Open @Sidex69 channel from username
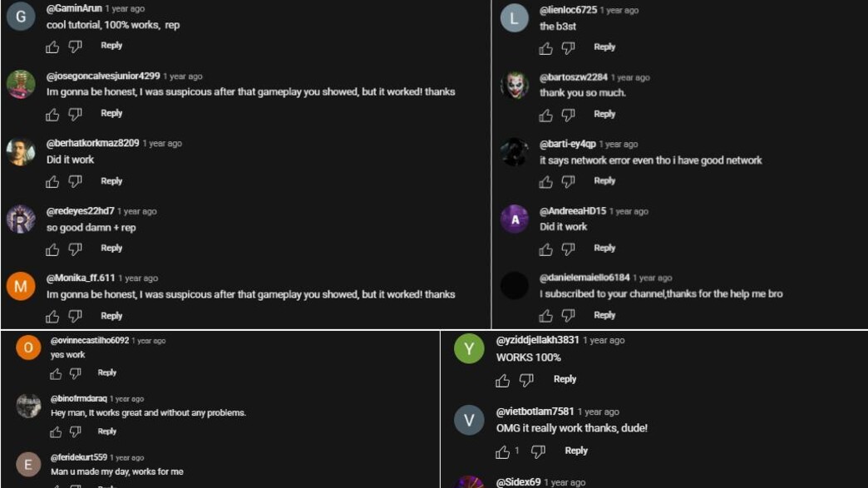The image size is (868, 488). click(518, 482)
